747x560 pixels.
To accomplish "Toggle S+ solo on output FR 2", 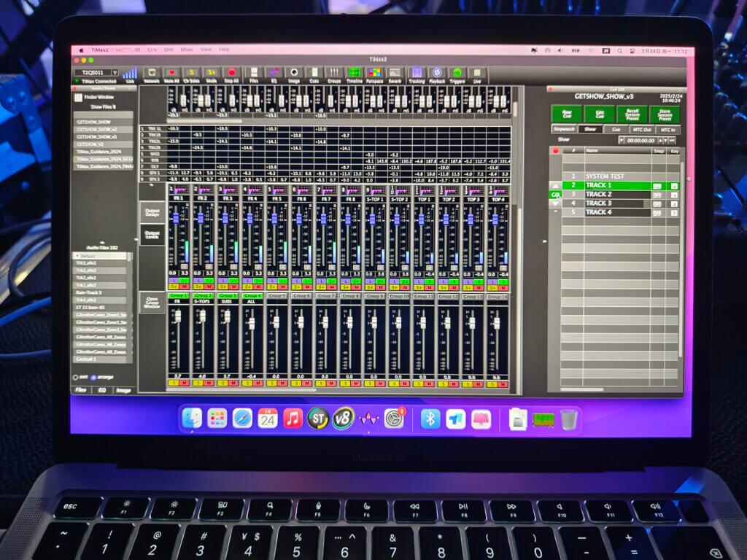I will (x=198, y=287).
